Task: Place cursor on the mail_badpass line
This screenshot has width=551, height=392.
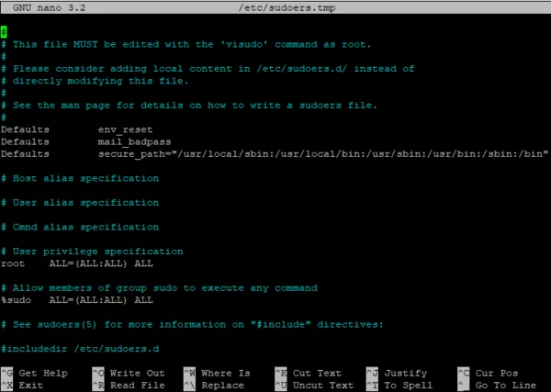Action: (x=132, y=142)
